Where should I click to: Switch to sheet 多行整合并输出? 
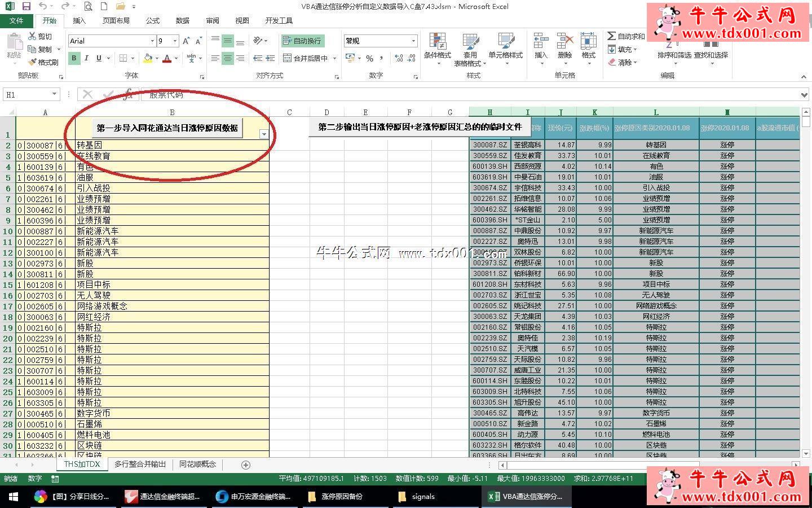click(140, 464)
